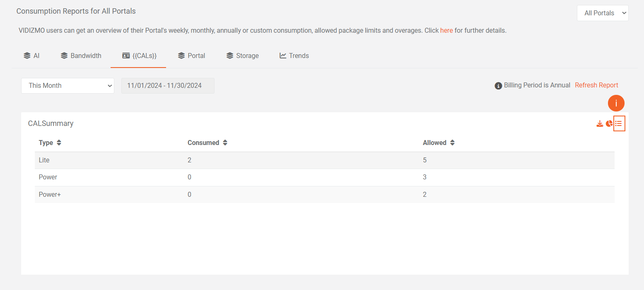Select the {{CALs}} tab
The width and height of the screenshot is (644, 290).
pos(139,56)
